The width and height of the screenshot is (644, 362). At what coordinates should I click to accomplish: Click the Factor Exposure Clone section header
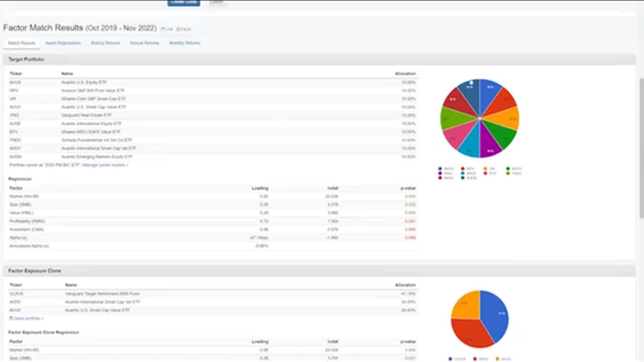tap(319, 270)
